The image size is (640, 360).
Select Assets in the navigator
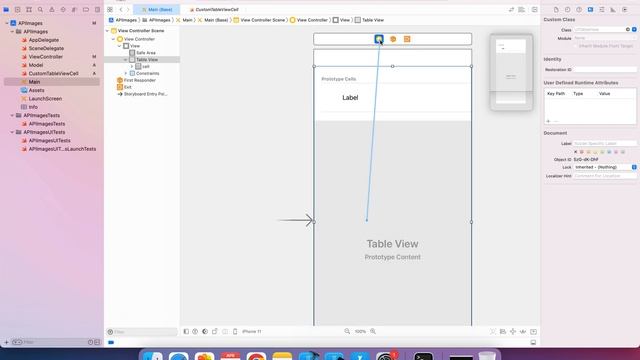click(36, 90)
